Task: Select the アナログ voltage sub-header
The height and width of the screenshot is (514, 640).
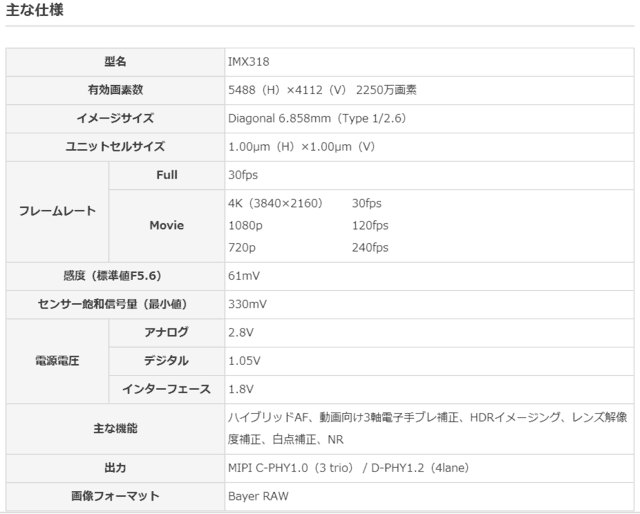Action: [x=166, y=332]
